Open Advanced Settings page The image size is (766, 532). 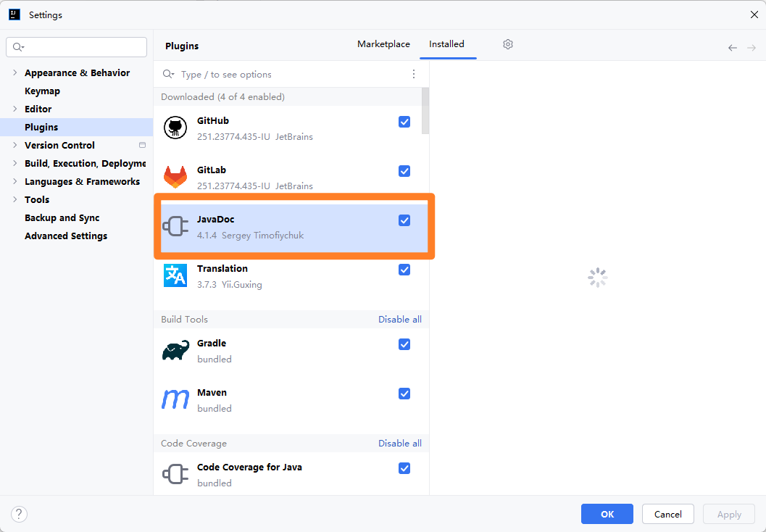coord(66,236)
